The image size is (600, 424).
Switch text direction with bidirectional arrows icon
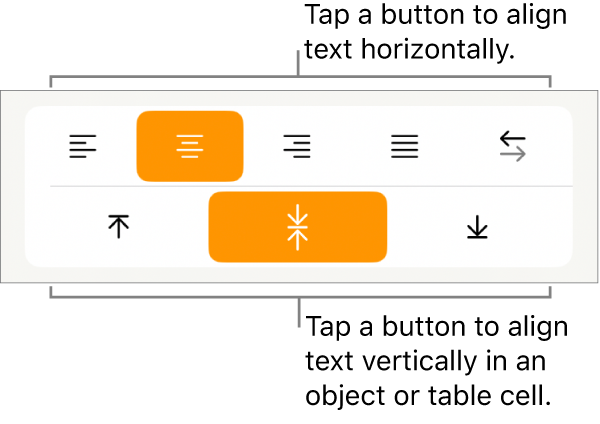512,147
